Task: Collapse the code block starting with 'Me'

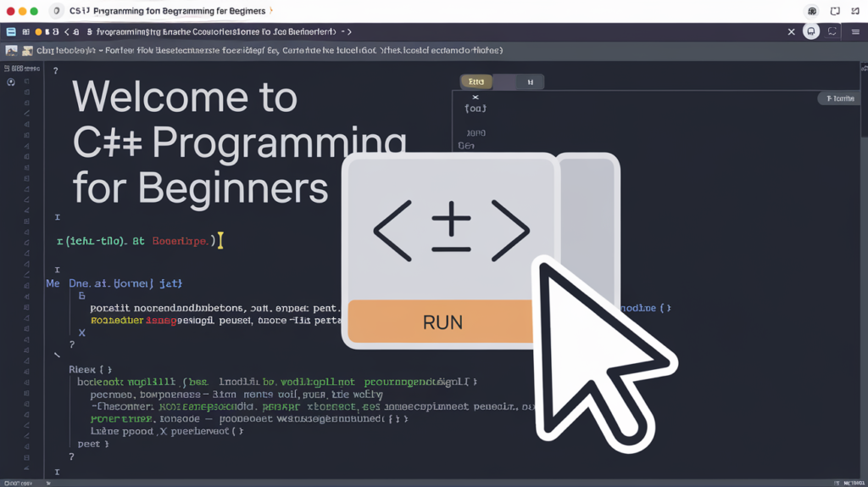Action: point(52,283)
